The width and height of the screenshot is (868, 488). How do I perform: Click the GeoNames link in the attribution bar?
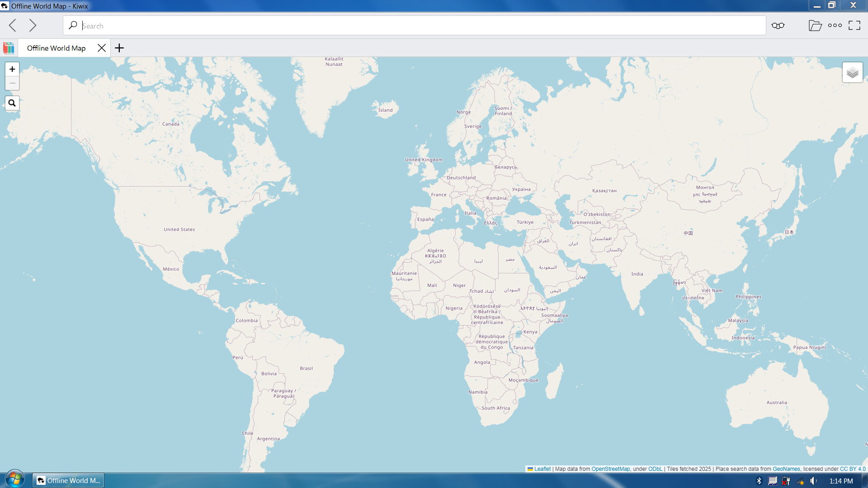click(x=786, y=469)
